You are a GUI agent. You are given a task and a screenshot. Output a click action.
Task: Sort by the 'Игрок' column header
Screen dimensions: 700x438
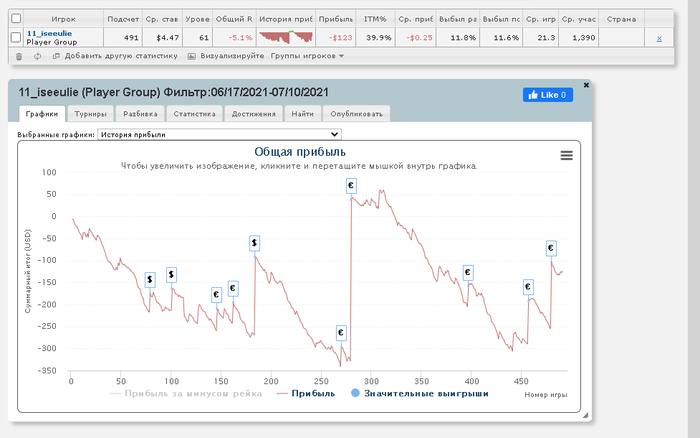(63, 19)
